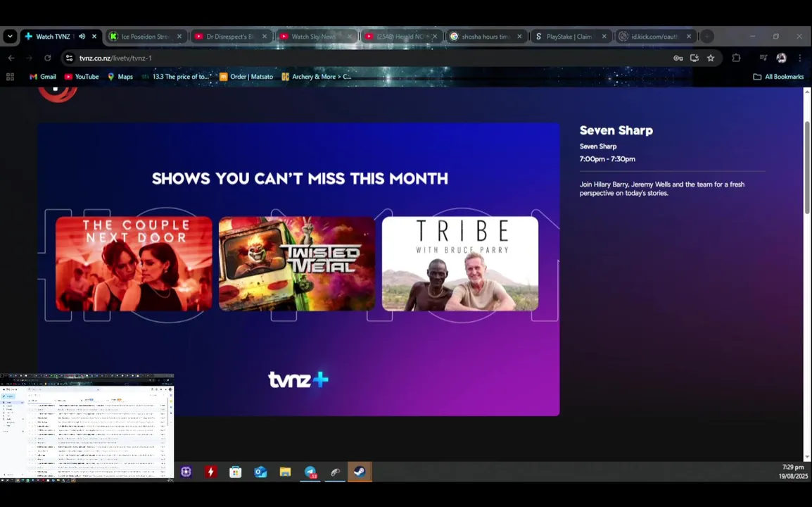Click the Hilary Barry programme description

662,189
